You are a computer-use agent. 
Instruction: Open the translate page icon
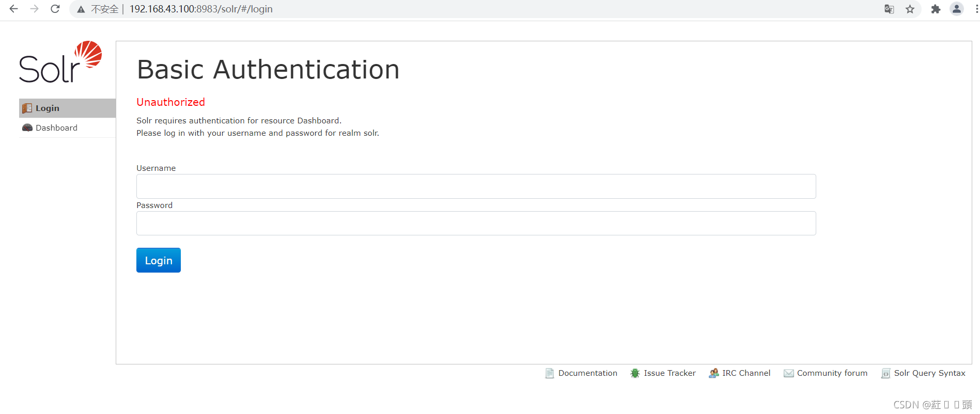889,9
